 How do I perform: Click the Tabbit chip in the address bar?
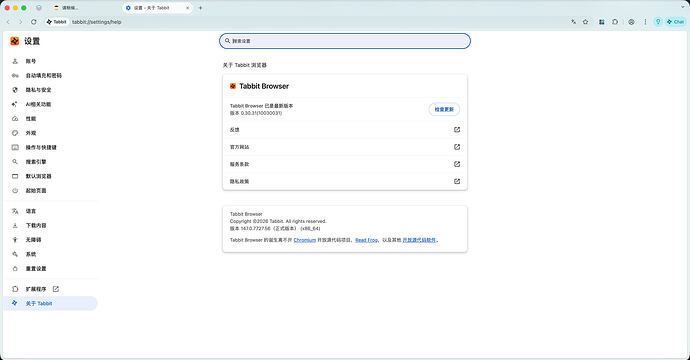[56, 22]
